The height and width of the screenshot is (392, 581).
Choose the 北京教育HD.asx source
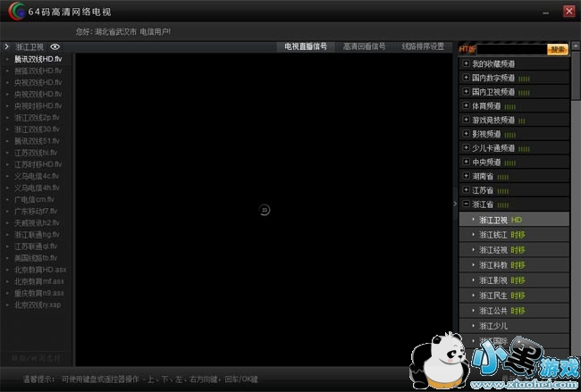(40, 270)
